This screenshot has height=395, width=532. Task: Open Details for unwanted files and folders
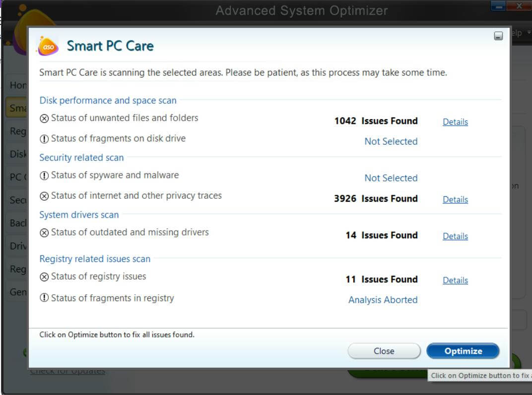tap(455, 122)
